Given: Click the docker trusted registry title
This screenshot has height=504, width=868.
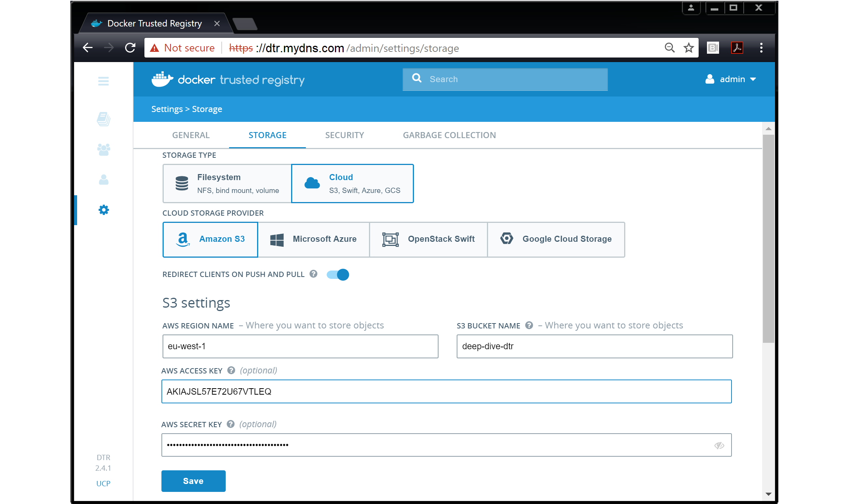Looking at the screenshot, I should 241,80.
